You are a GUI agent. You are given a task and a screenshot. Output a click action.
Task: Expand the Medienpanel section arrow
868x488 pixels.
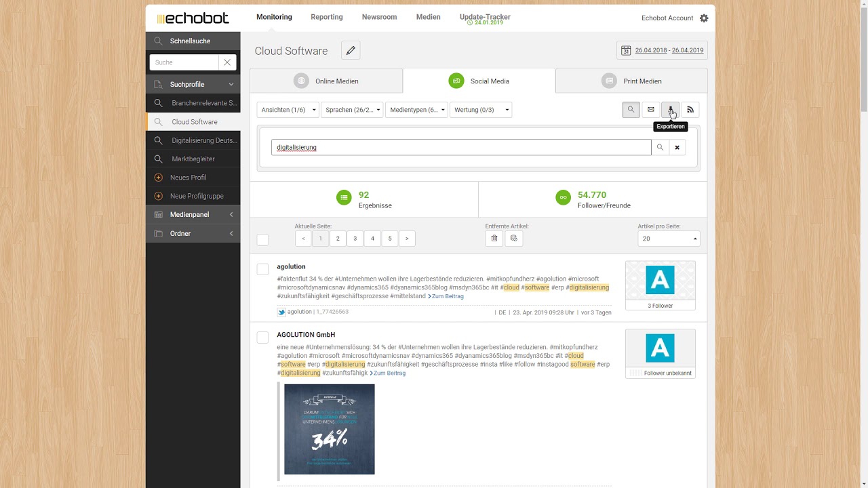click(231, 215)
